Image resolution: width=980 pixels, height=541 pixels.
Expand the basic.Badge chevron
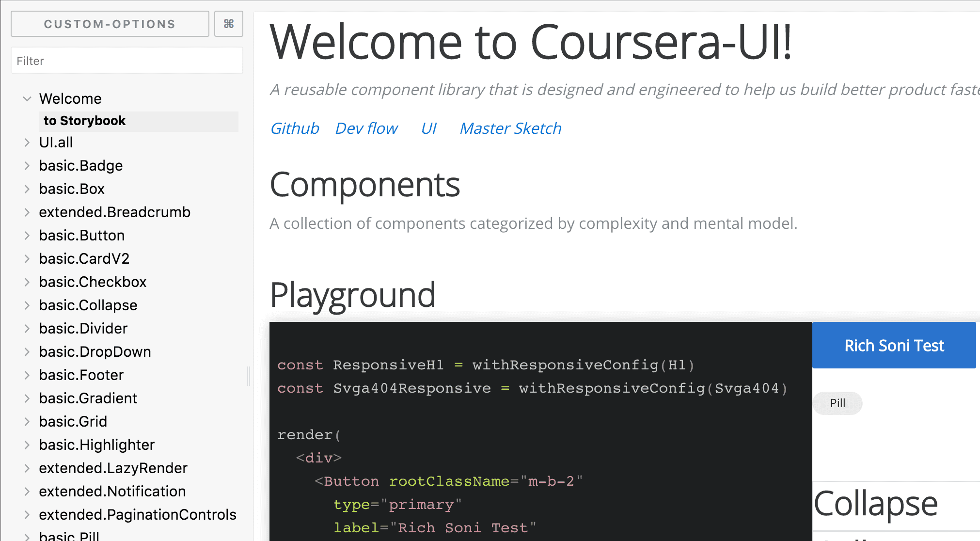[27, 166]
